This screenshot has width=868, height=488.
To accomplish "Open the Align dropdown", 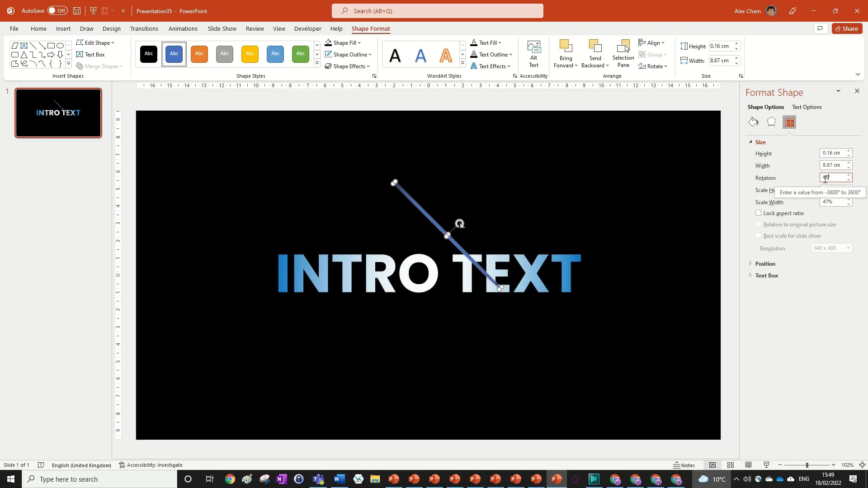I will (651, 42).
